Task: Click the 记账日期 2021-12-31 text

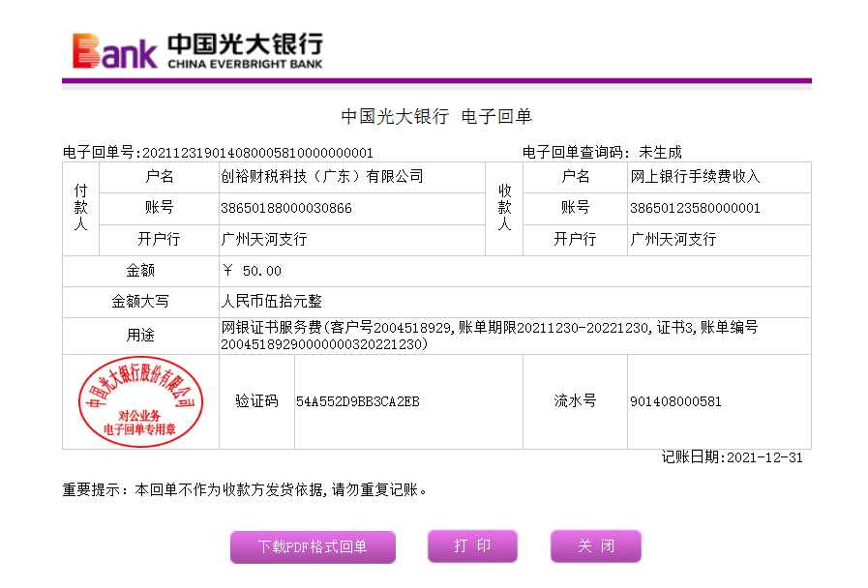Action: pos(732,457)
